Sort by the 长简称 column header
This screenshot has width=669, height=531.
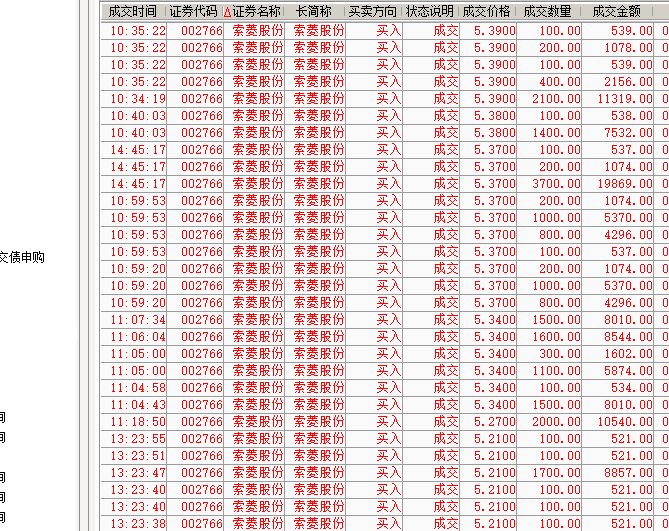(314, 12)
